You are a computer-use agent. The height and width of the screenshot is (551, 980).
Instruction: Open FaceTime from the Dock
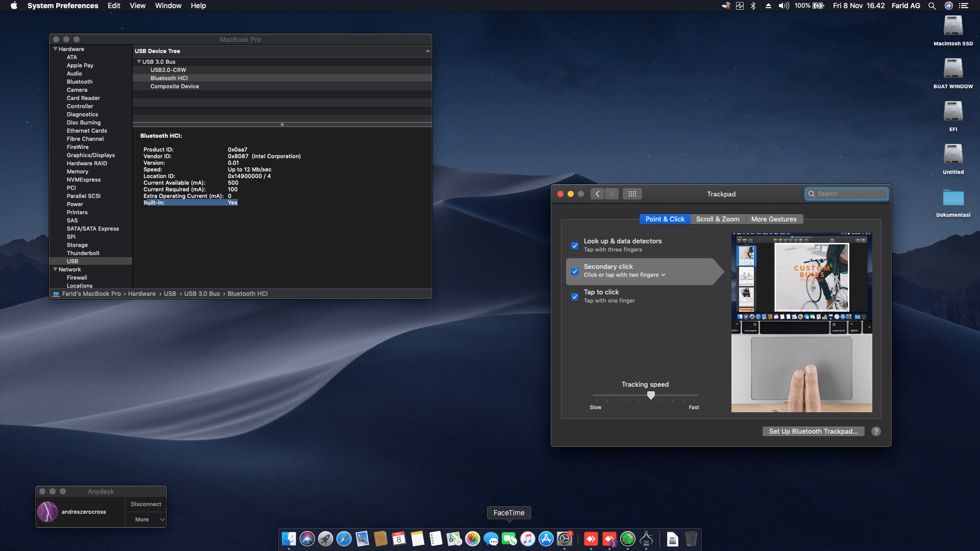click(x=509, y=539)
